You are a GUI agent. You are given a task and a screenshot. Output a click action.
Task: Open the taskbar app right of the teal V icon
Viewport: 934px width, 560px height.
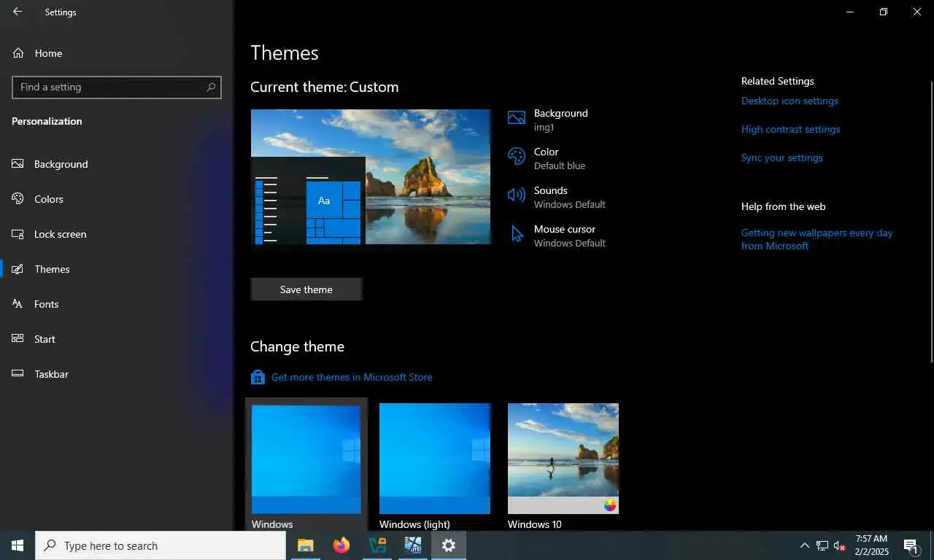[x=413, y=545]
